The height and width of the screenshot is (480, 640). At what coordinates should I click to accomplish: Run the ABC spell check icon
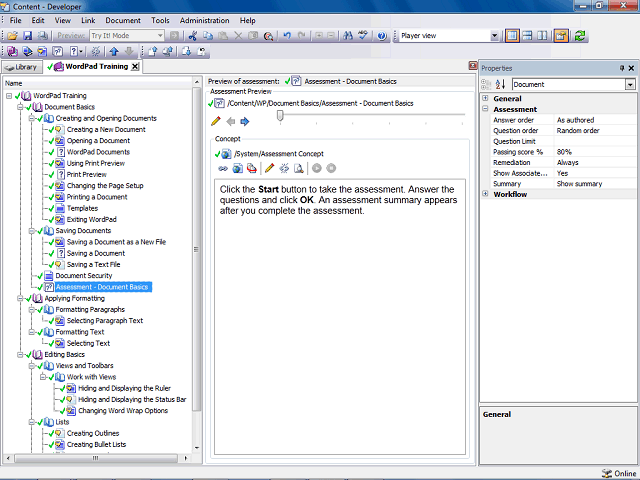tap(363, 36)
